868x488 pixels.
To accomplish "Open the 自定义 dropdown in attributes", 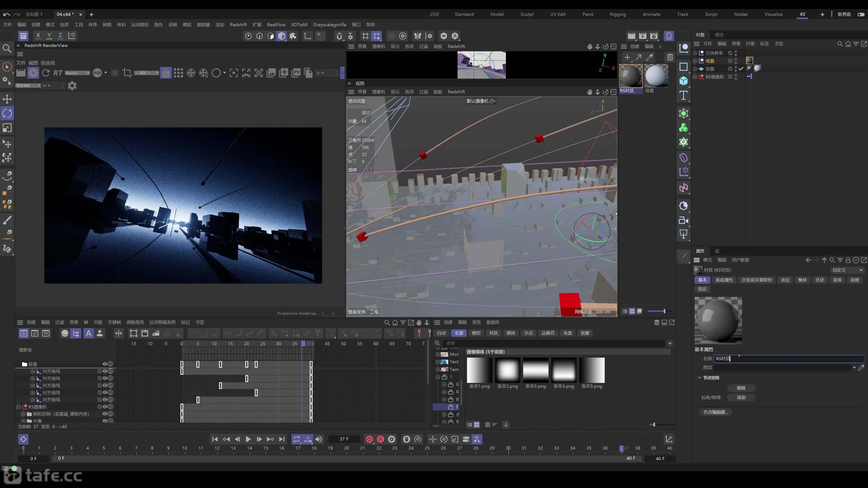I will 847,270.
